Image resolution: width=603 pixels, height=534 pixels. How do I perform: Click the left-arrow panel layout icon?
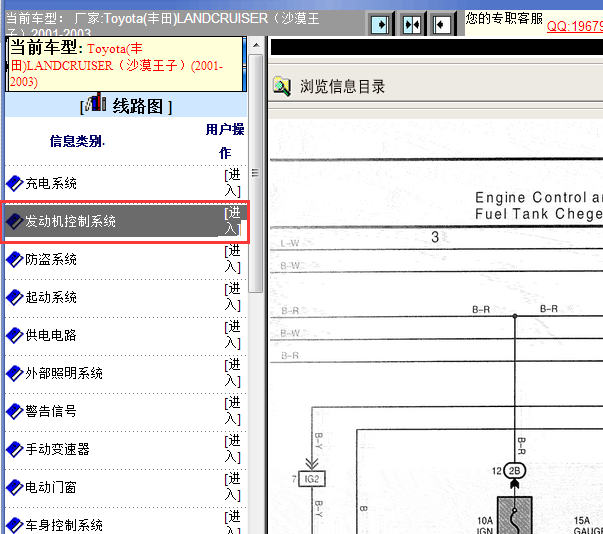442,25
